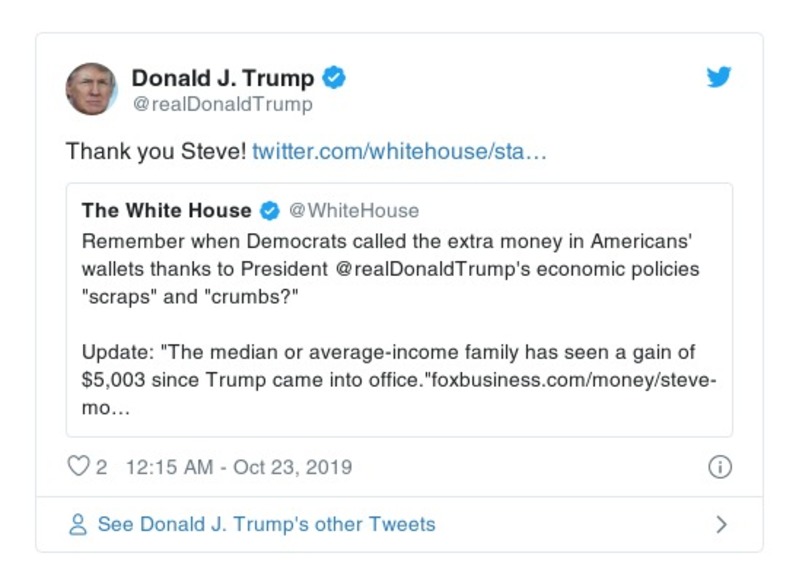Open the quoted White House tweet card

point(399,330)
